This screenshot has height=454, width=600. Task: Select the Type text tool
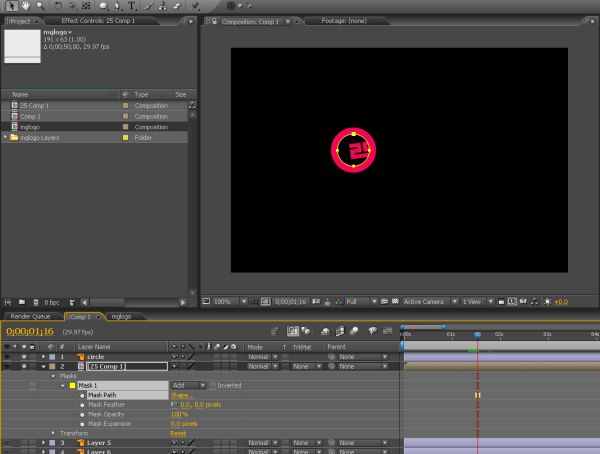click(x=132, y=6)
